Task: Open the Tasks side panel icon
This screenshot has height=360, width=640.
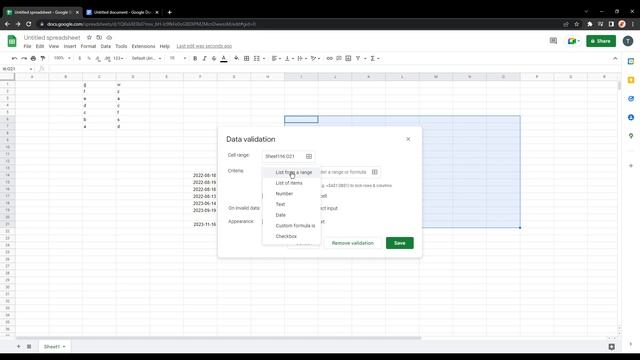Action: point(631,99)
